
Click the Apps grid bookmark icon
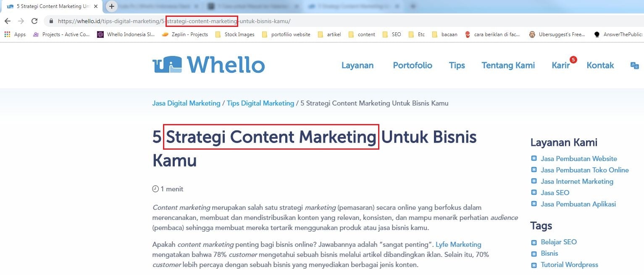pos(8,34)
